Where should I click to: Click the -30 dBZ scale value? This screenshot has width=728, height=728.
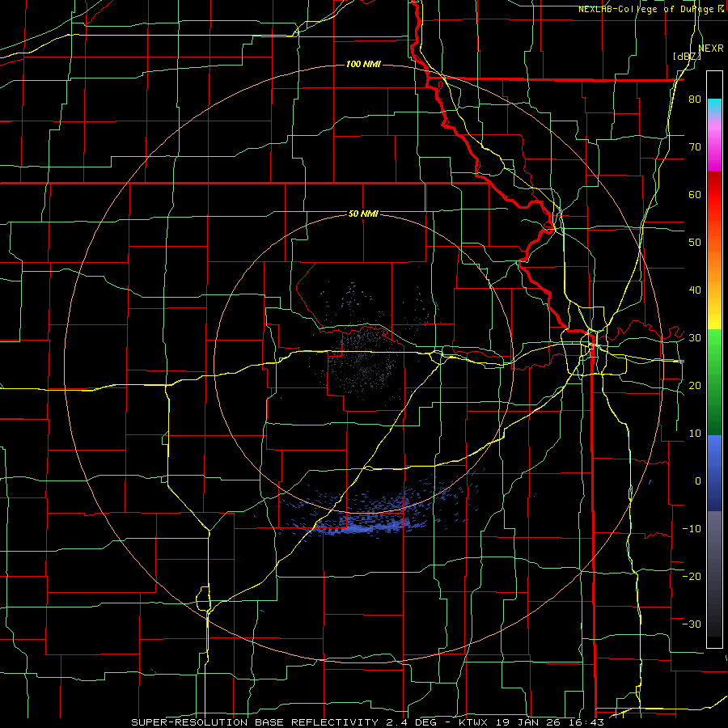tap(692, 624)
